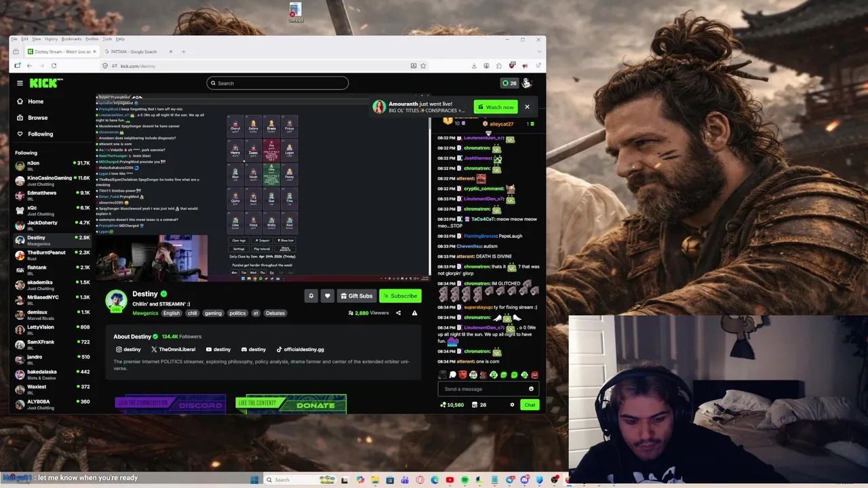Go to Home in Kick sidebar
The image size is (868, 488).
tap(35, 102)
